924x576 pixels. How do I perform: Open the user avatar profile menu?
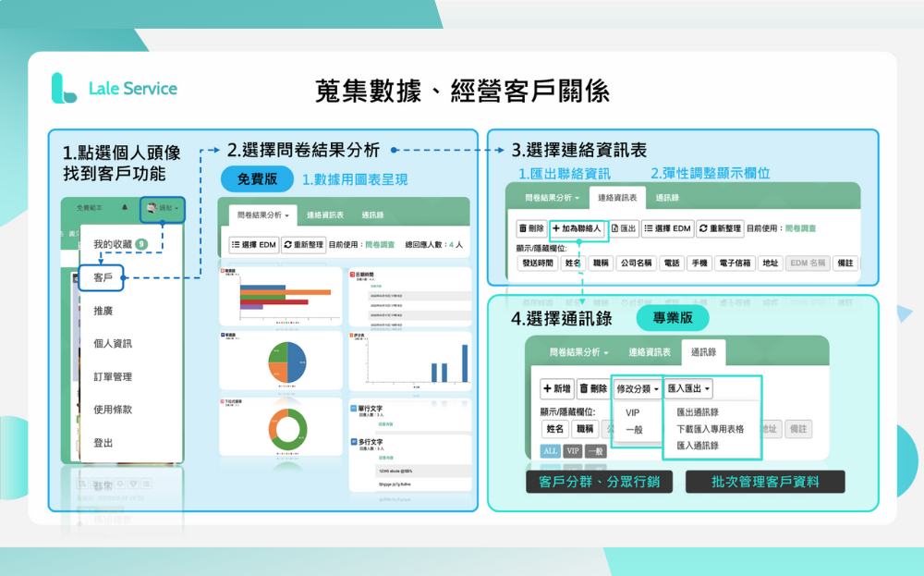pyautogui.click(x=162, y=208)
